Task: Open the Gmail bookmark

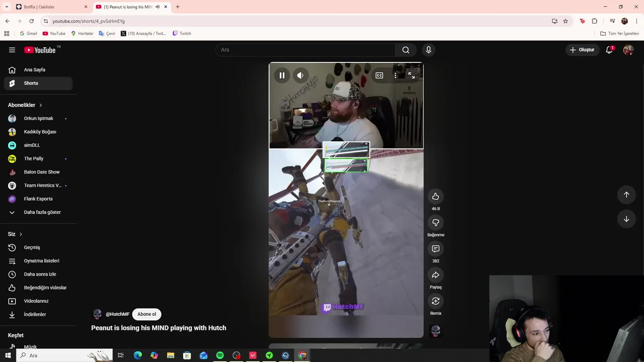Action: (28, 34)
